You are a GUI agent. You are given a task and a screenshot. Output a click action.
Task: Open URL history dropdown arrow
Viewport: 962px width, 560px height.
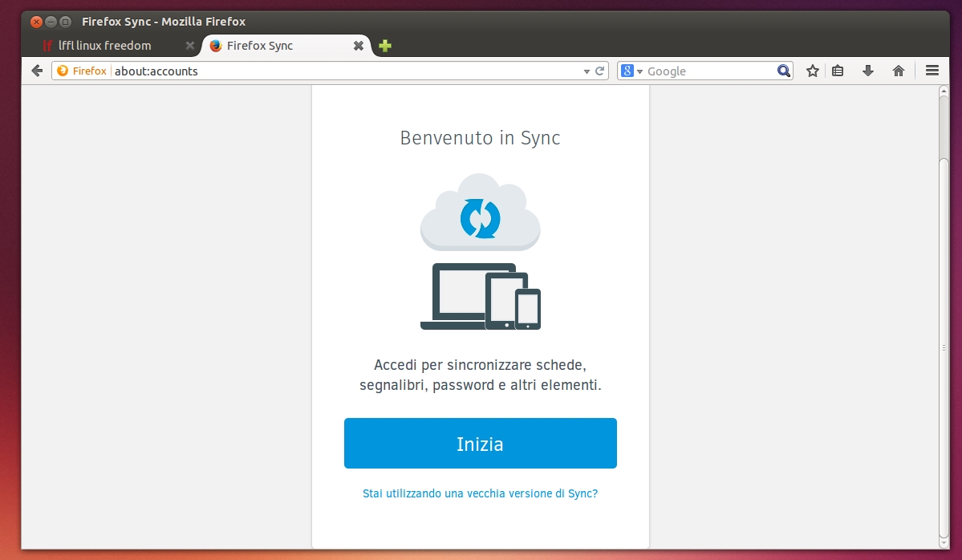[x=587, y=71]
